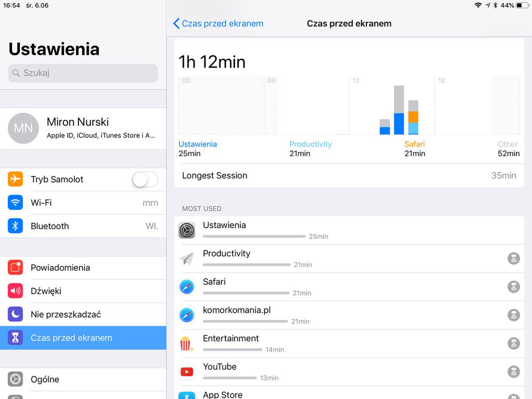The image size is (532, 399).
Task: Open Miron Nurski Apple ID profile
Action: coord(78,128)
